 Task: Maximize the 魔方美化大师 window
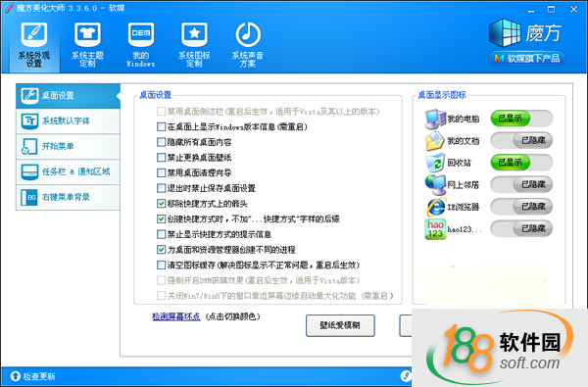[551, 10]
